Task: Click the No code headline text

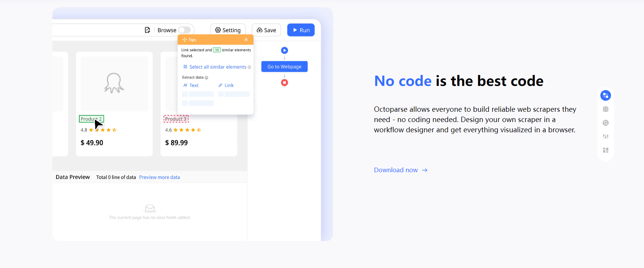Action: (403, 81)
